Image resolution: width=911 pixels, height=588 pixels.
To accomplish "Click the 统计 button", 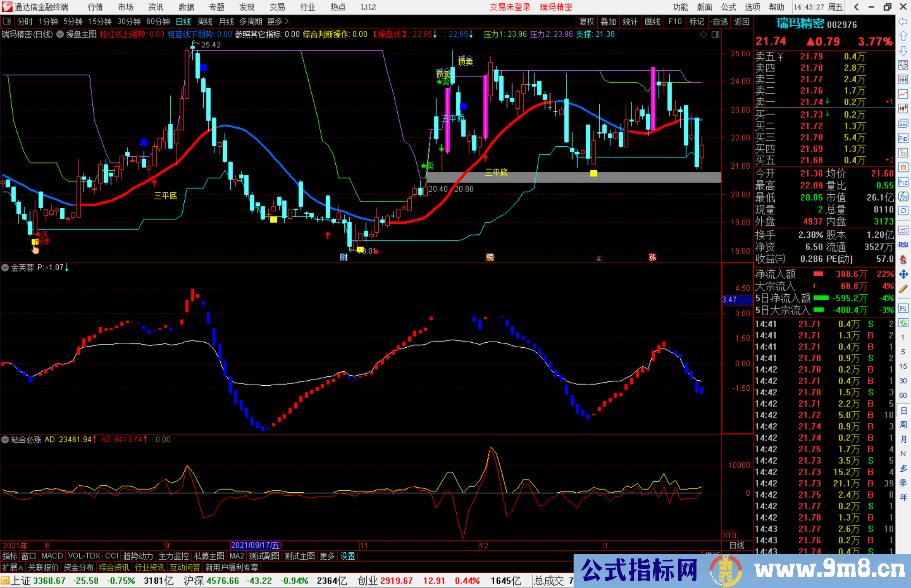I will pos(630,21).
